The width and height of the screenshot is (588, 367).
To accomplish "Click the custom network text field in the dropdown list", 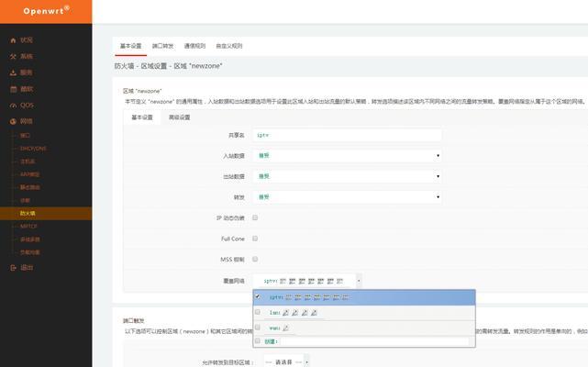I will (x=375, y=341).
